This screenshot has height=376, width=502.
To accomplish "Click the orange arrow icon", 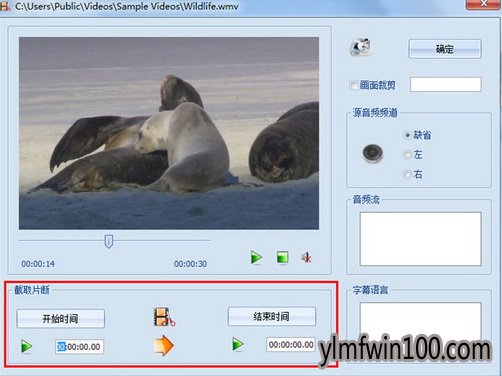I will tap(163, 345).
